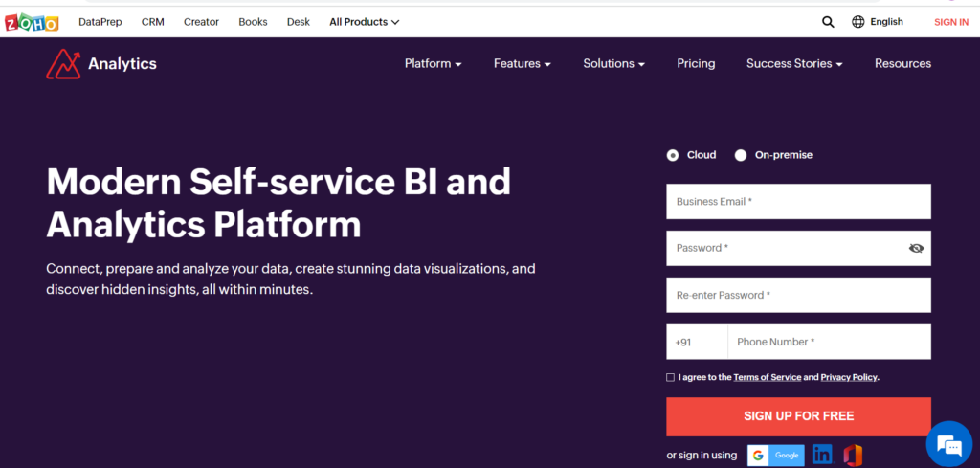This screenshot has height=468, width=980.
Task: Select the Cloud radio option
Action: 673,155
